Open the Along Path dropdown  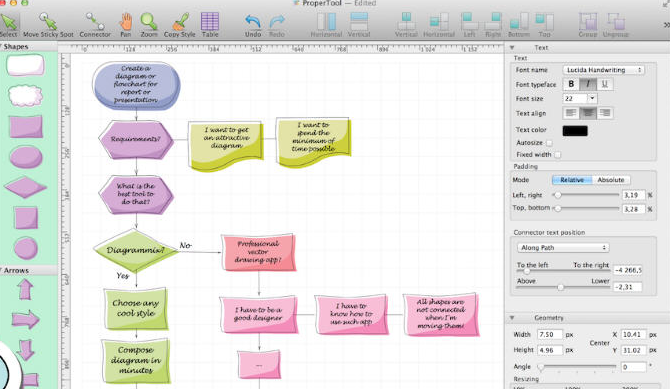click(x=563, y=248)
